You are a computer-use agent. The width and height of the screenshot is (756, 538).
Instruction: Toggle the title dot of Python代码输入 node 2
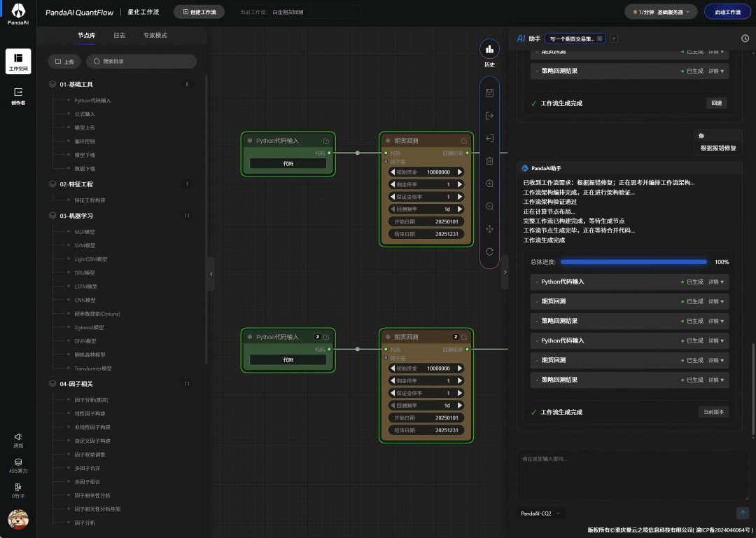click(250, 337)
